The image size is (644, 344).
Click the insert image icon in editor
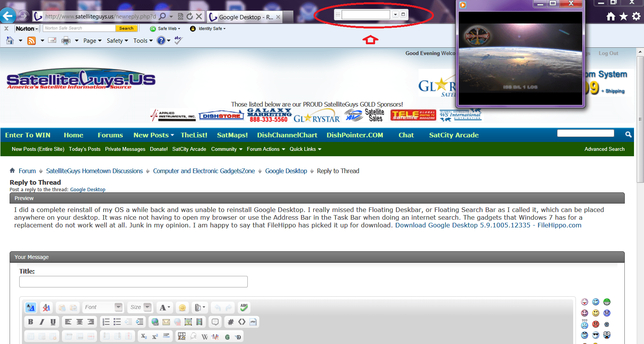[188, 322]
